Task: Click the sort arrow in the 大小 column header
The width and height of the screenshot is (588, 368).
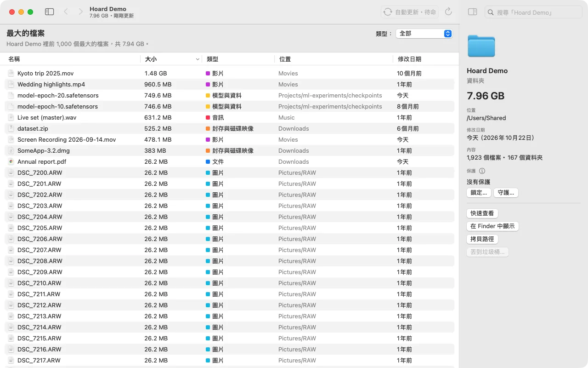Action: point(198,59)
